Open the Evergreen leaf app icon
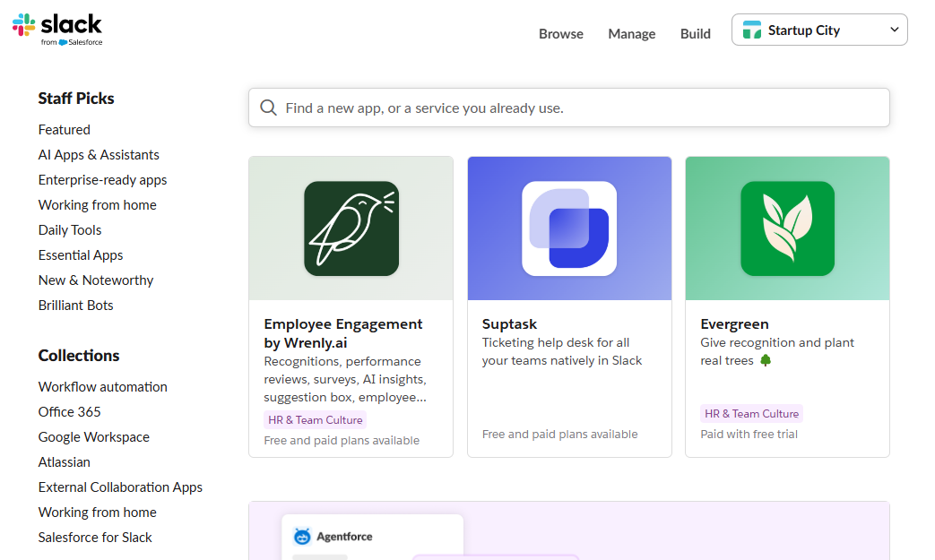This screenshot has width=935, height=560. click(787, 228)
